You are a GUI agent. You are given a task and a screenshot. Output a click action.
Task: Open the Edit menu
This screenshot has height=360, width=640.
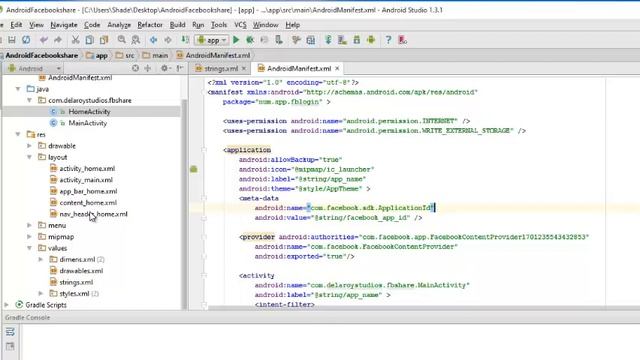click(16, 25)
